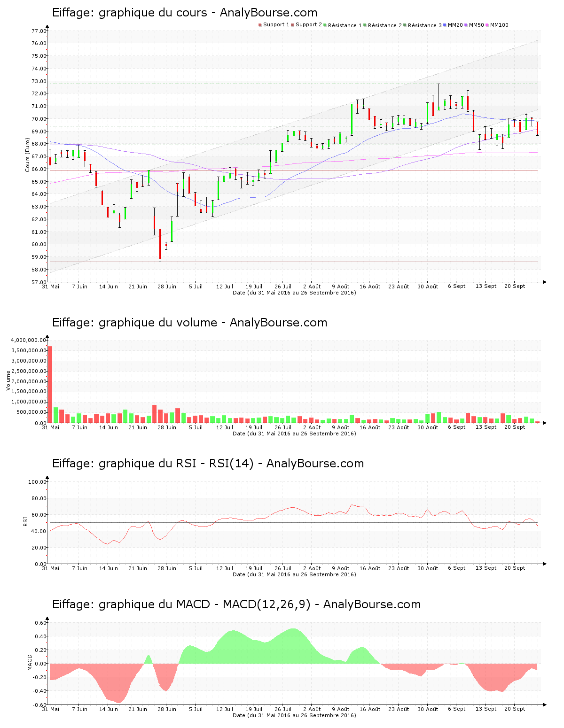The width and height of the screenshot is (564, 728).
Task: Click the 66.00 price axis value
Action: 39,169
